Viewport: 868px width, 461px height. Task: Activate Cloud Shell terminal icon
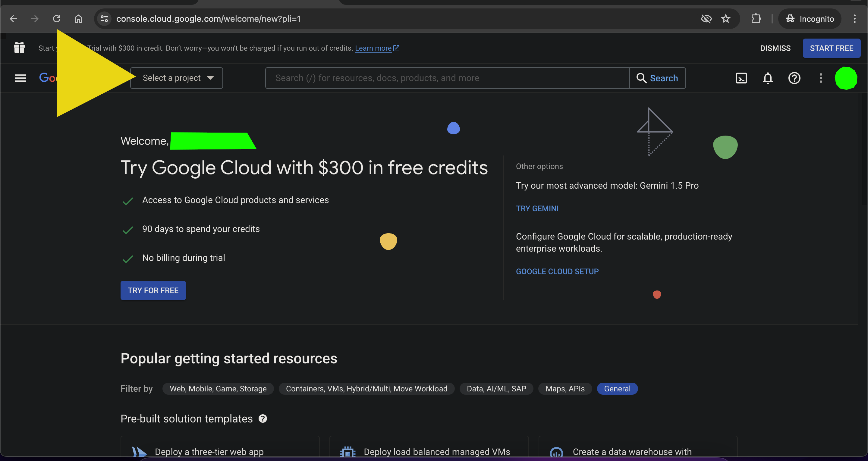[741, 78]
